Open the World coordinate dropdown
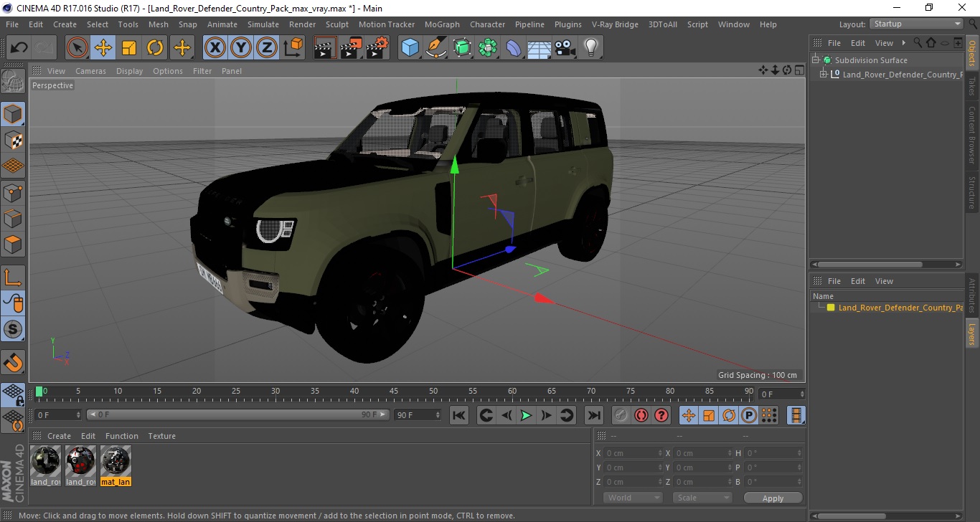The height and width of the screenshot is (522, 980). tap(633, 498)
